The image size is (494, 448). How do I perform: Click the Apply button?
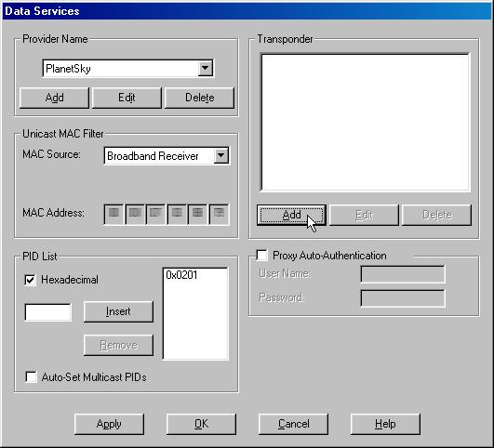pyautogui.click(x=109, y=424)
